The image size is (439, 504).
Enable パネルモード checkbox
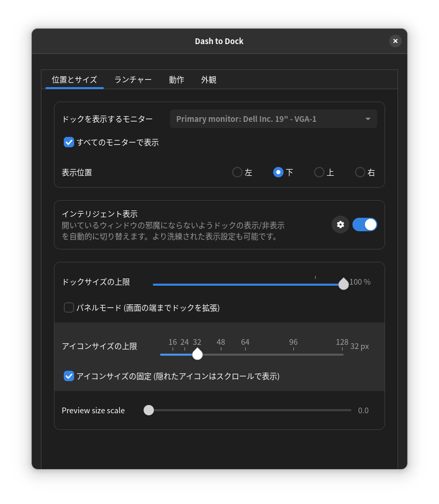pos(69,307)
